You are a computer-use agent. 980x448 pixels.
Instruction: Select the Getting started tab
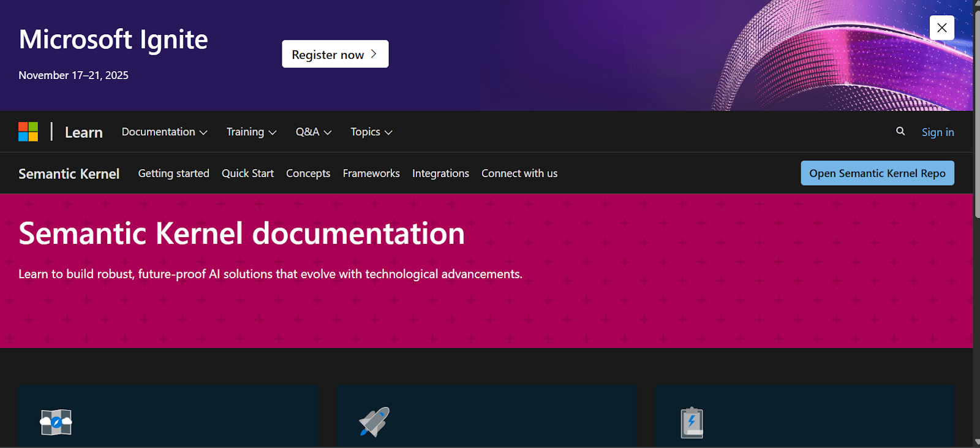click(x=174, y=173)
